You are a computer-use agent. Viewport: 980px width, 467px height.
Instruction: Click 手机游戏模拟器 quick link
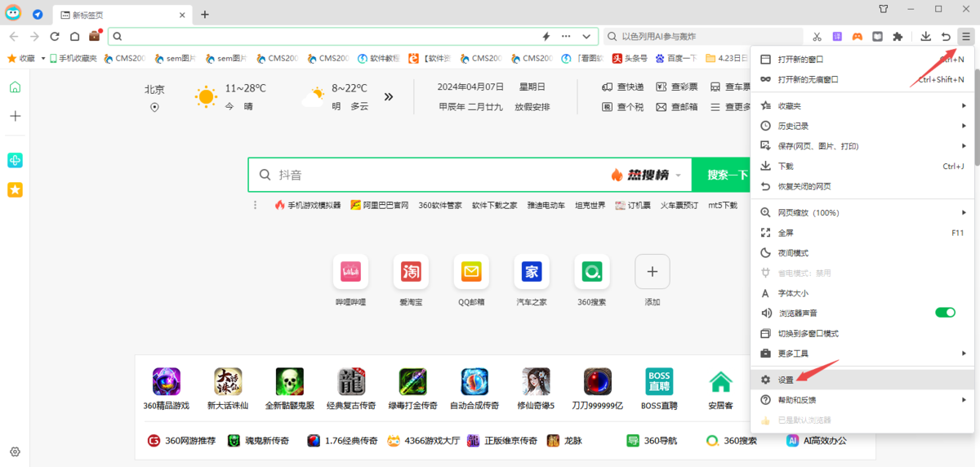click(x=308, y=205)
